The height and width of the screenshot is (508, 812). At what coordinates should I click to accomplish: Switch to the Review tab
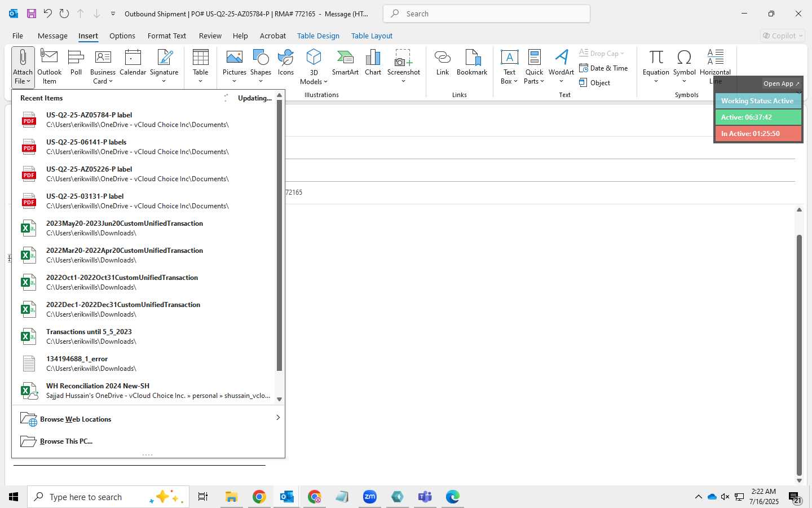pos(210,36)
